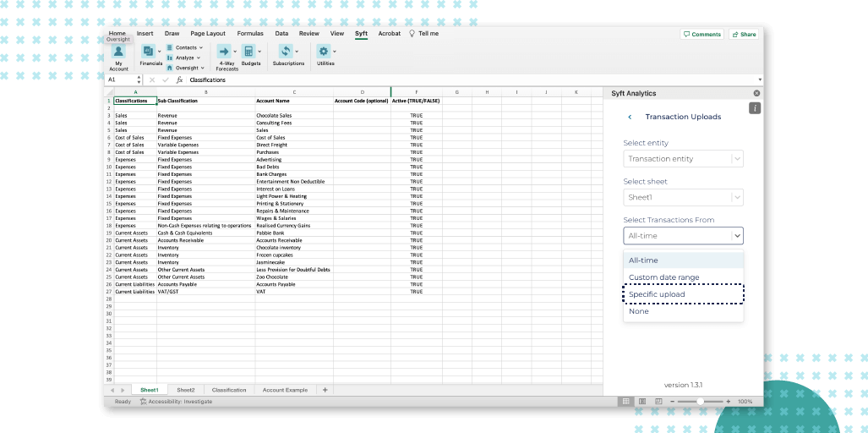Open the Formulas ribbon tab

click(250, 33)
